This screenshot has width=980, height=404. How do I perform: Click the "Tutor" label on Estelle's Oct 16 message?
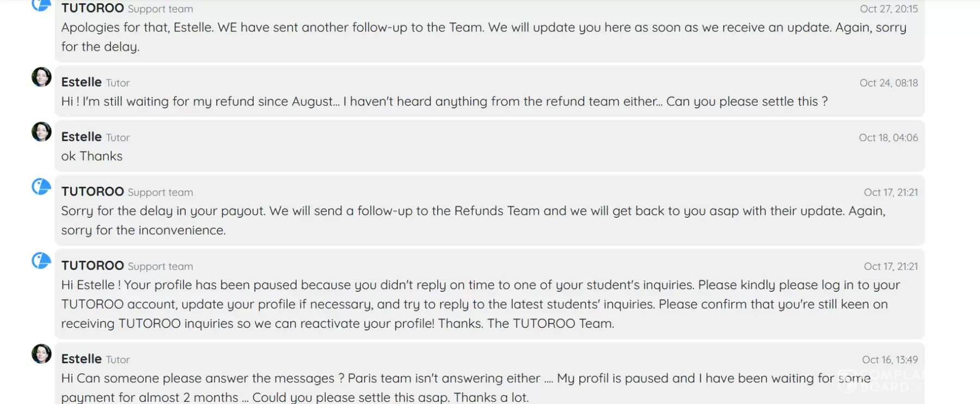118,360
